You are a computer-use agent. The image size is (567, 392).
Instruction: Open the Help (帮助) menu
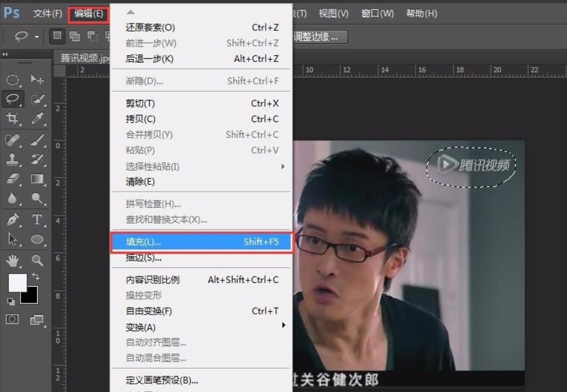pyautogui.click(x=421, y=14)
